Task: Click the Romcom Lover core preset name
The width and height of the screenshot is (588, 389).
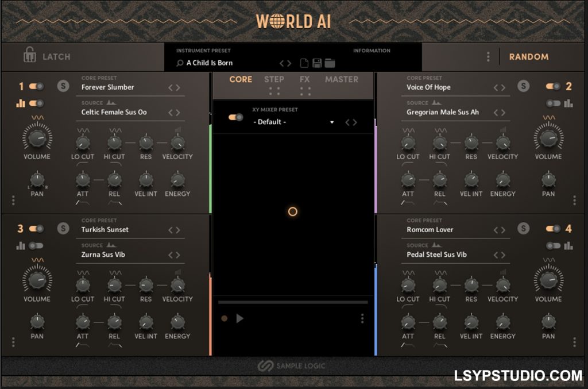Action: pos(430,230)
